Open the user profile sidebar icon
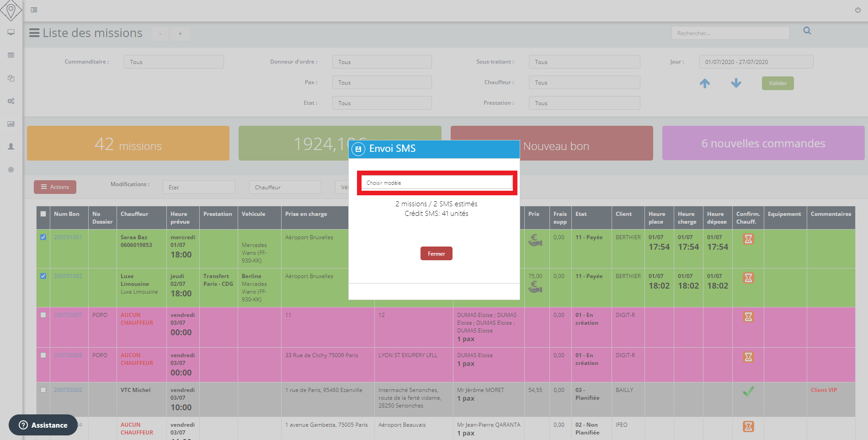The width and height of the screenshot is (868, 440). [11, 147]
